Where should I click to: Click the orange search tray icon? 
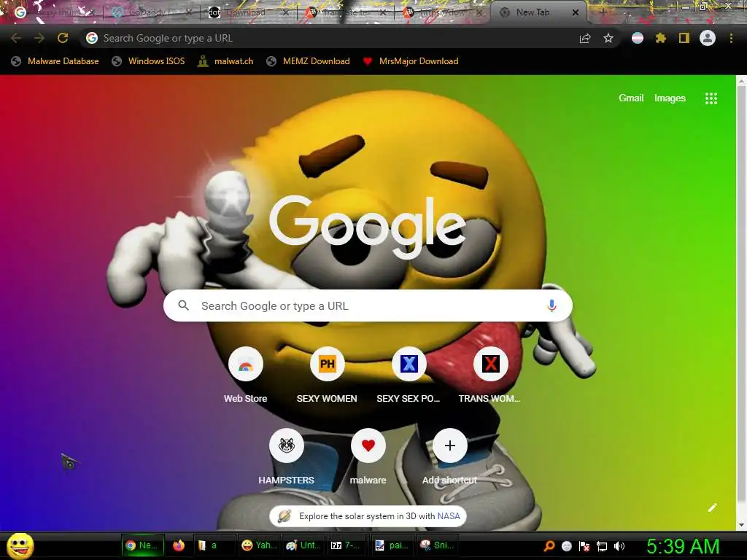pos(549,546)
